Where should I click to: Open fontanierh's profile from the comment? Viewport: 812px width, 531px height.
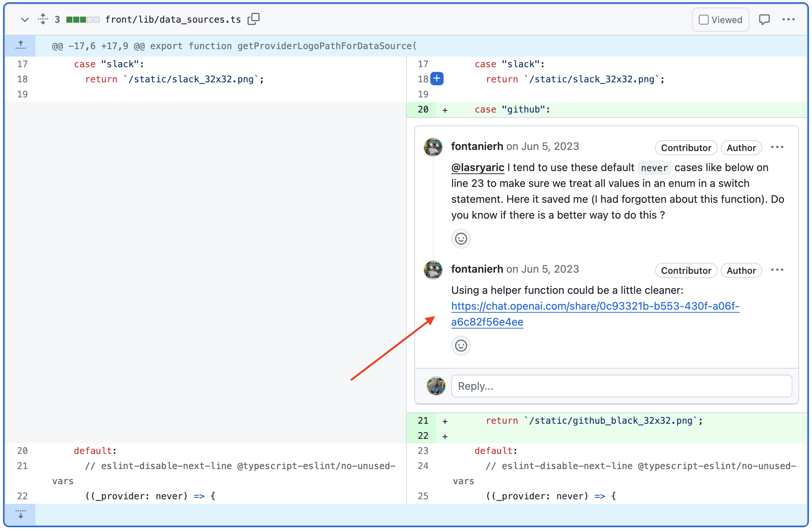click(477, 146)
